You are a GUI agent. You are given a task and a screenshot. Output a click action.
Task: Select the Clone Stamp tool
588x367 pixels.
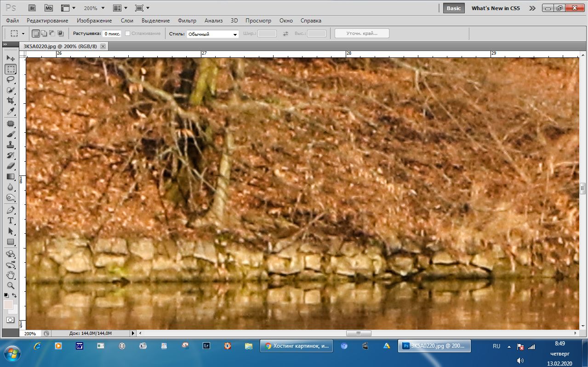[11, 145]
